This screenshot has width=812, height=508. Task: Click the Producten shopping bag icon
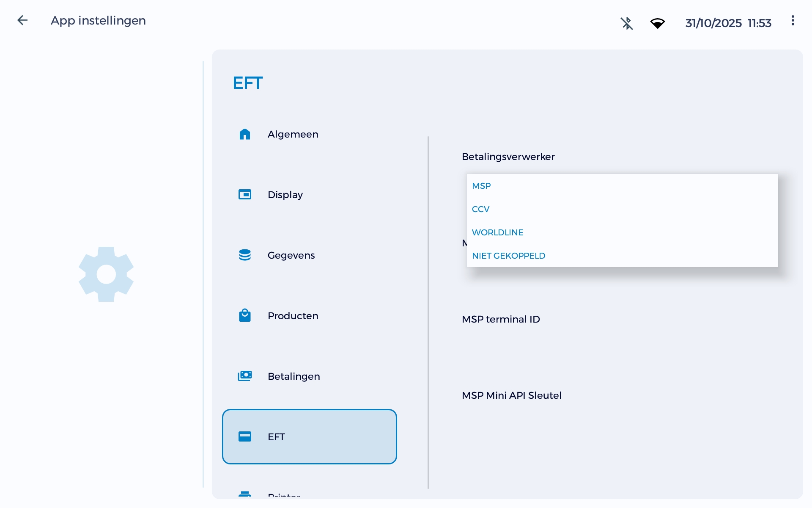click(245, 315)
